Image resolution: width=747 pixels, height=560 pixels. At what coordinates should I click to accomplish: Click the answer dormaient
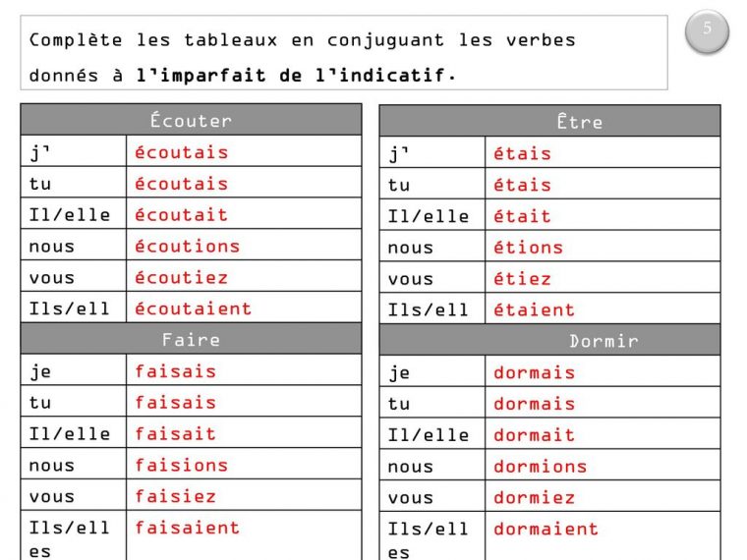coord(546,530)
